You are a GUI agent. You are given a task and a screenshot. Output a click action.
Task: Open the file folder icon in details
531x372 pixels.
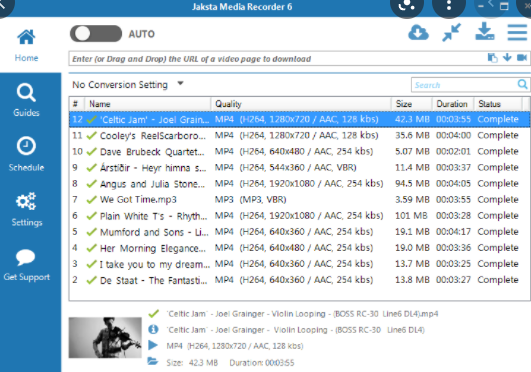(153, 361)
